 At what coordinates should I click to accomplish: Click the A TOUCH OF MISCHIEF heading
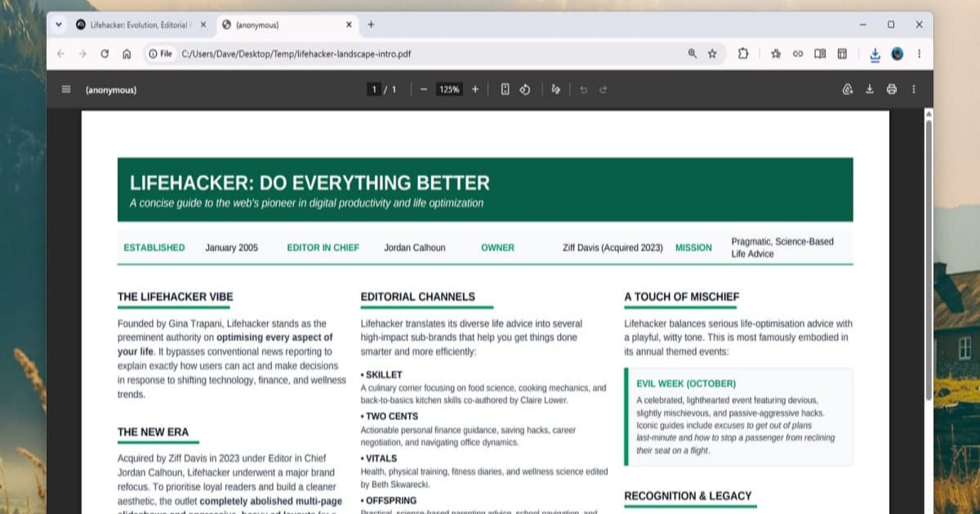(681, 297)
